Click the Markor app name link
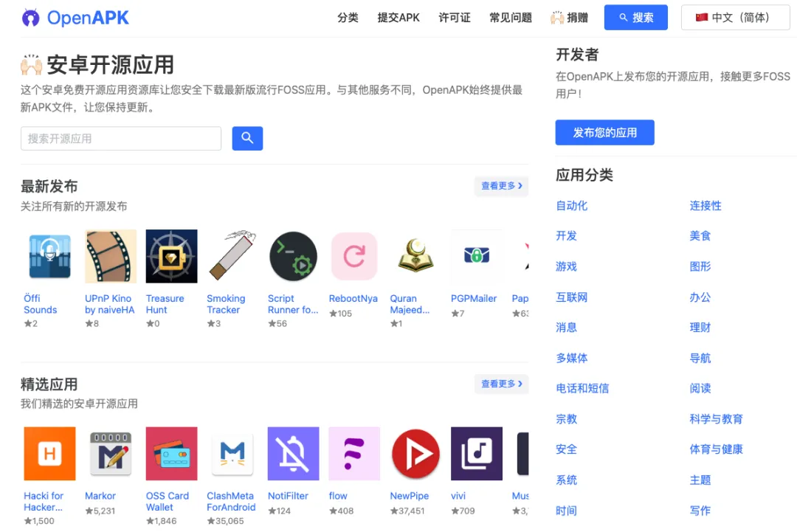 point(100,496)
